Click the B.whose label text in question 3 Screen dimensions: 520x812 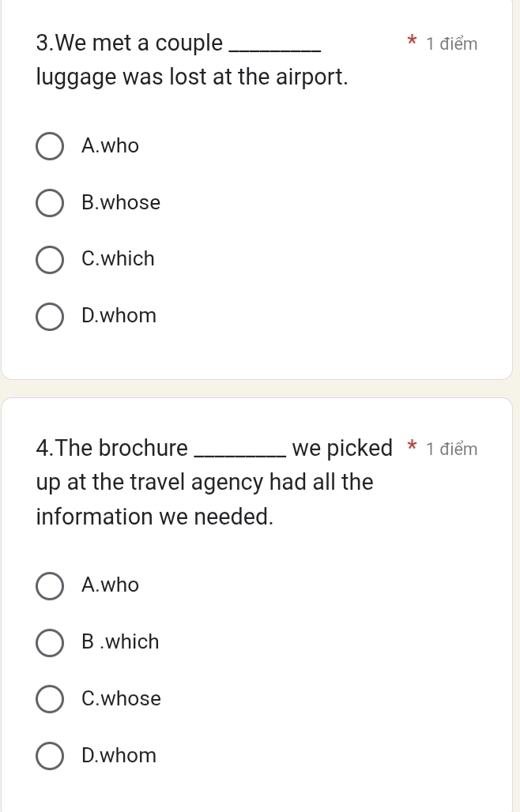pyautogui.click(x=121, y=202)
